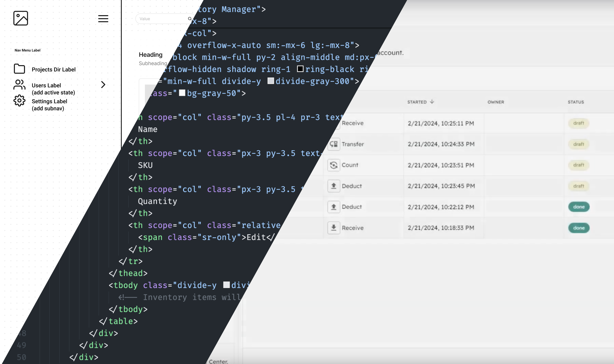Click Deduct icon in 10:23:45 PM row

(x=334, y=186)
